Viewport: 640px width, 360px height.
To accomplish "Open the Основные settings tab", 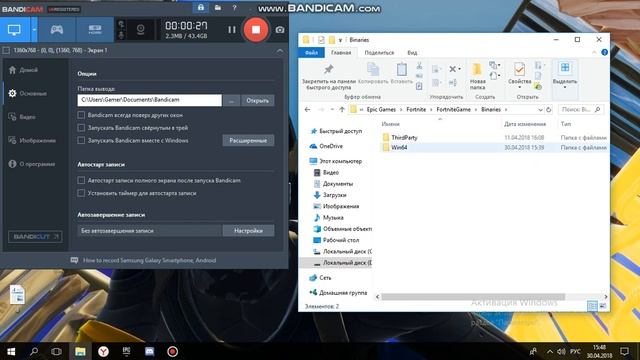I will 28,93.
